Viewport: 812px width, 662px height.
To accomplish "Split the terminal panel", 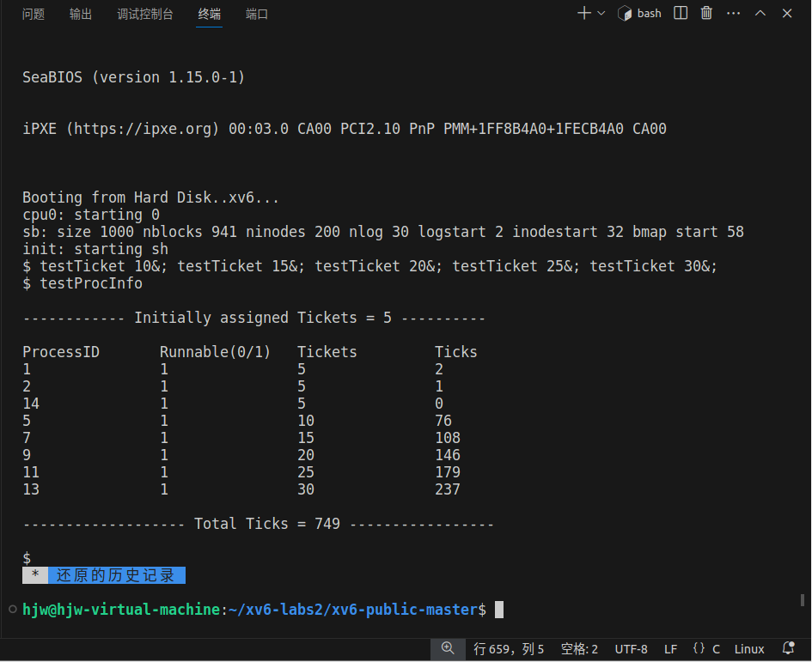I will click(681, 13).
